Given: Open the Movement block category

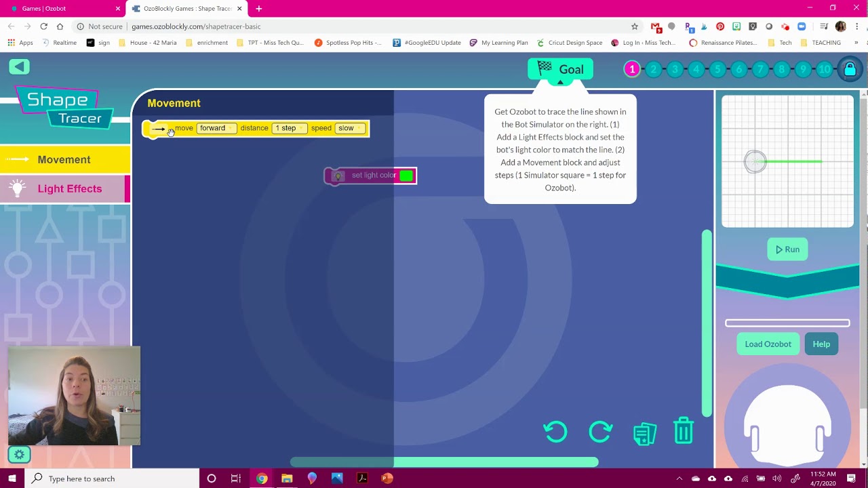Looking at the screenshot, I should point(65,159).
